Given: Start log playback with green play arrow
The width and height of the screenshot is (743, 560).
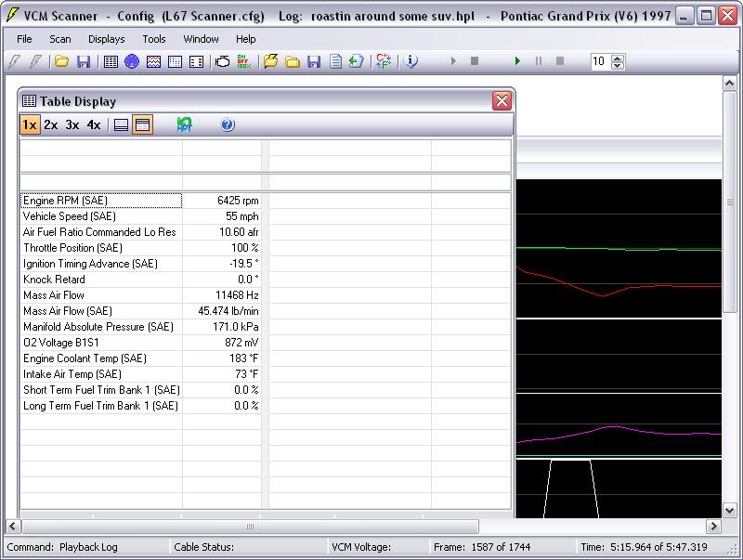Looking at the screenshot, I should [517, 60].
